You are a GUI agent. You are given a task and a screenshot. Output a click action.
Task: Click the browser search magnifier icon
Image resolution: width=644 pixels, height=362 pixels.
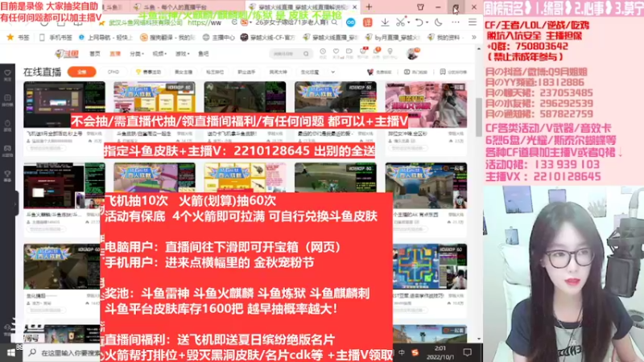[x=335, y=23]
